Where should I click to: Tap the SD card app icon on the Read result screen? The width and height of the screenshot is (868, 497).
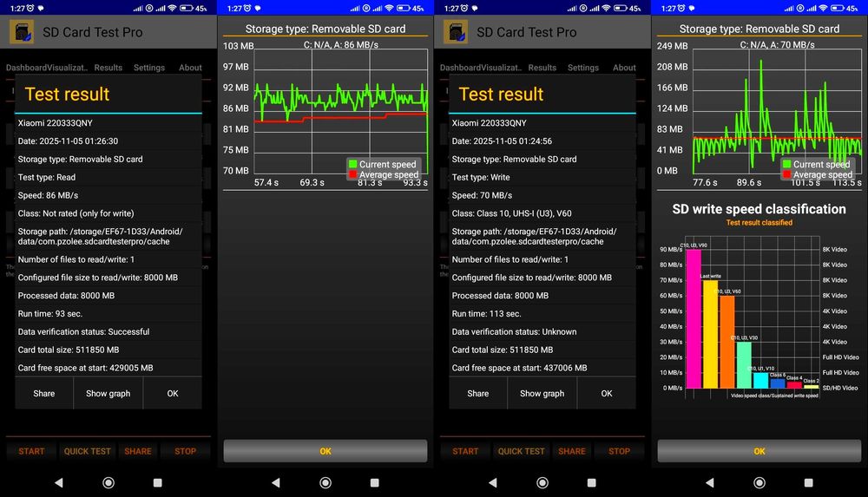click(x=22, y=32)
